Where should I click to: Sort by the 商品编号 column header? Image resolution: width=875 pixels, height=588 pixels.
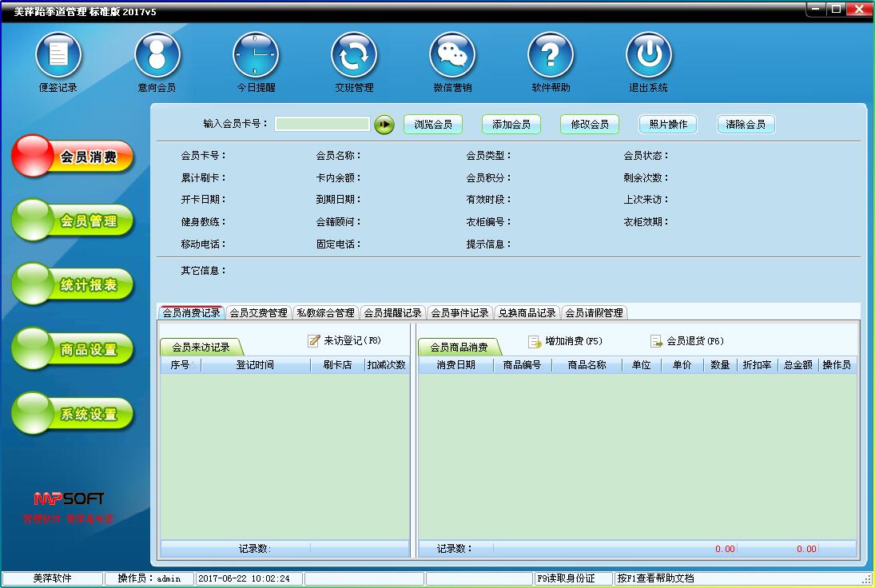pos(523,365)
